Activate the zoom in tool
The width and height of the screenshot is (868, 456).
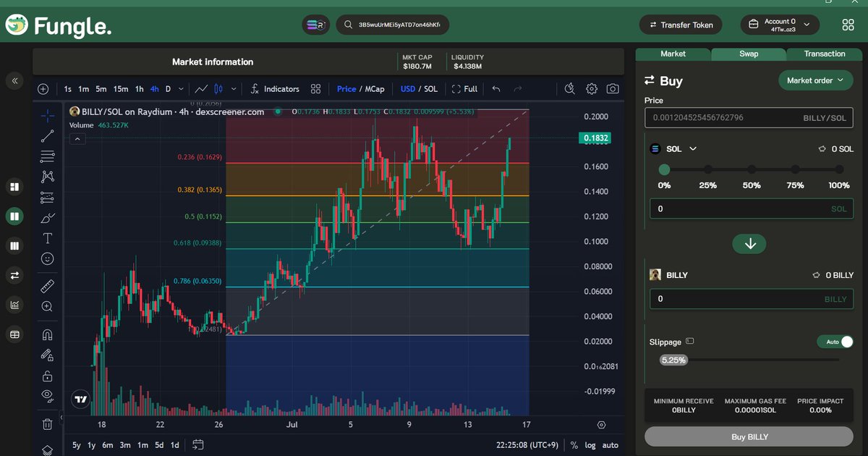48,306
